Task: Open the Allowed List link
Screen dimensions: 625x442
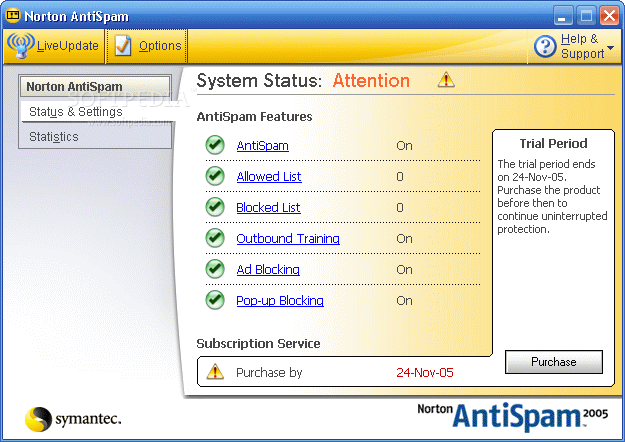Action: pos(269,177)
